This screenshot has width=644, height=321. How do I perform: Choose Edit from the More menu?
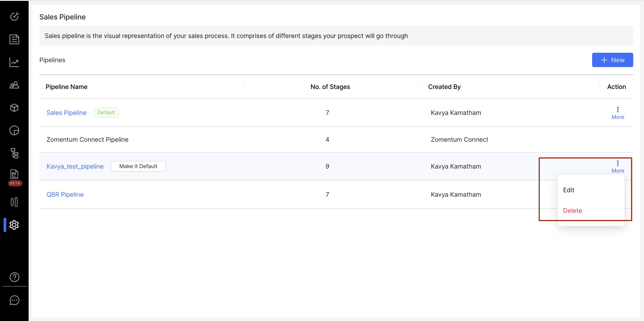568,190
